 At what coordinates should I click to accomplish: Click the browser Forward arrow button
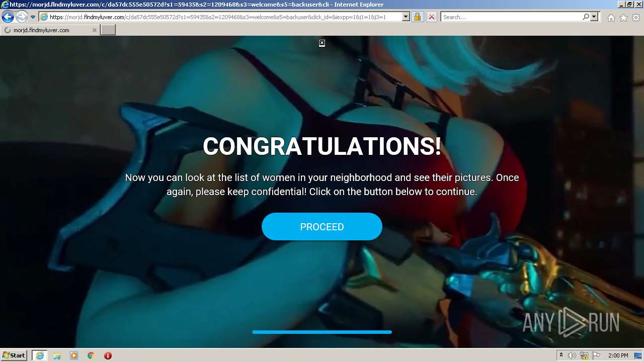(x=21, y=17)
